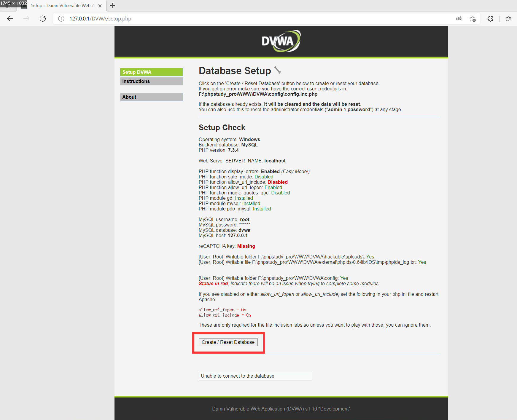This screenshot has width=517, height=420.
Task: Click red 'Missing' reCAPTCHA key status
Action: (246, 246)
